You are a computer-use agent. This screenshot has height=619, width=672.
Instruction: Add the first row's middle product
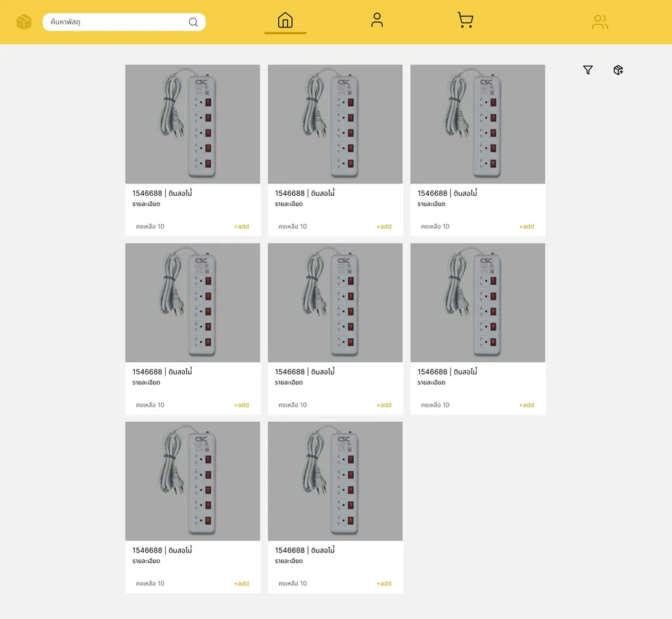tap(384, 227)
